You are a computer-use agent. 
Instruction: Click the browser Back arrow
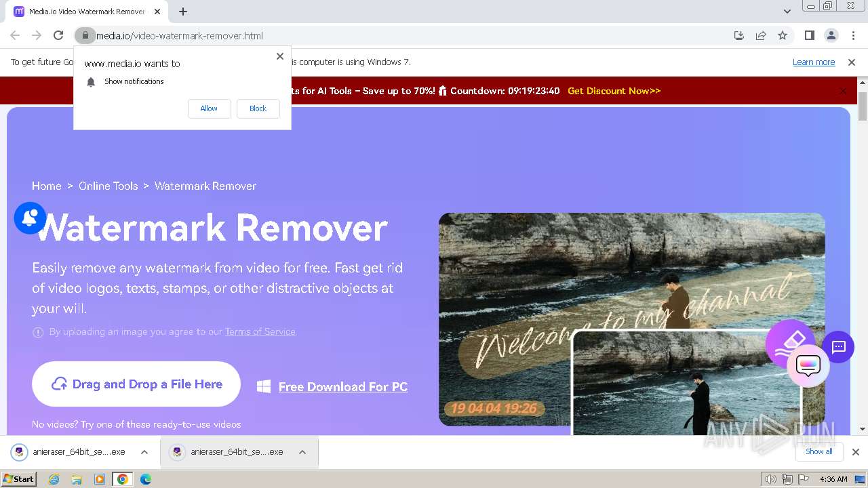[x=15, y=35]
